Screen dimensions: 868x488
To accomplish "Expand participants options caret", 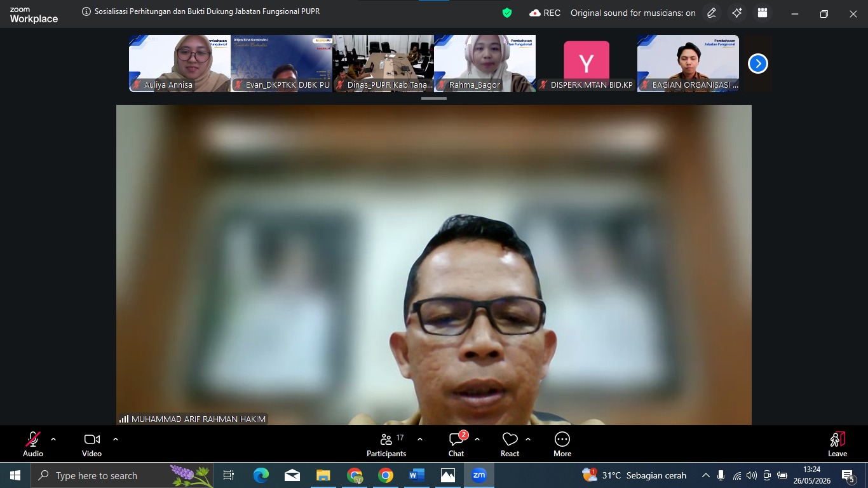I will [420, 439].
